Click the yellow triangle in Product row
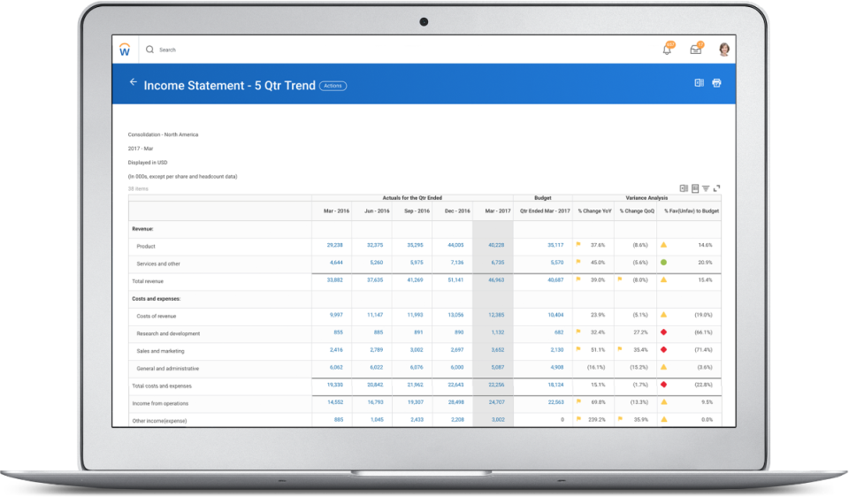Image resolution: width=849 pixels, height=504 pixels. click(664, 245)
